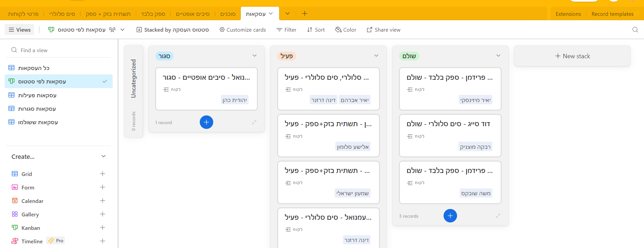Add a new Kanban view
Screen dimensions: 644x248
[103, 228]
